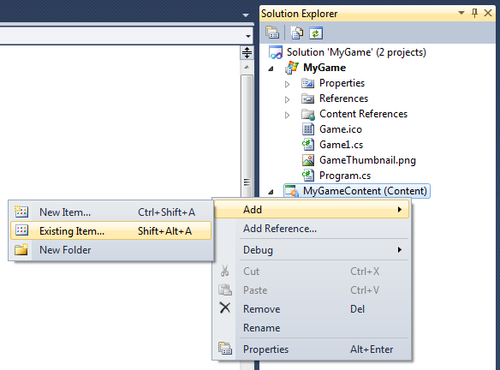Select the Game.ico file icon
The height and width of the screenshot is (370, 500).
coord(308,129)
